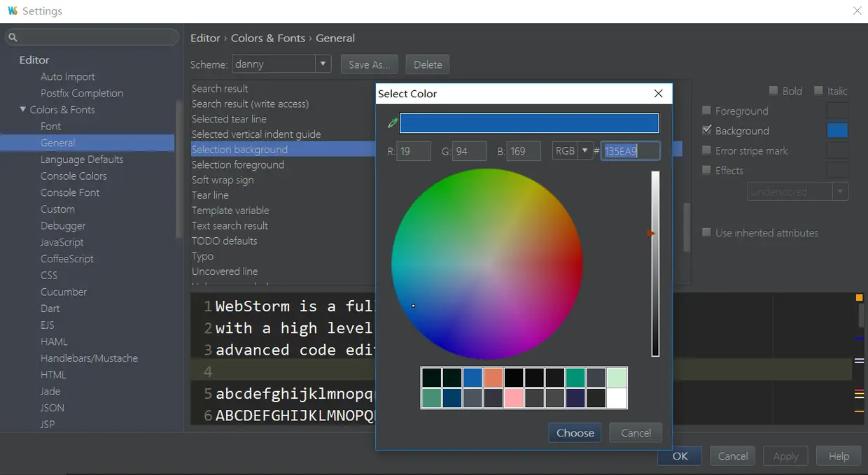Confirm color with the Choose button

click(575, 432)
